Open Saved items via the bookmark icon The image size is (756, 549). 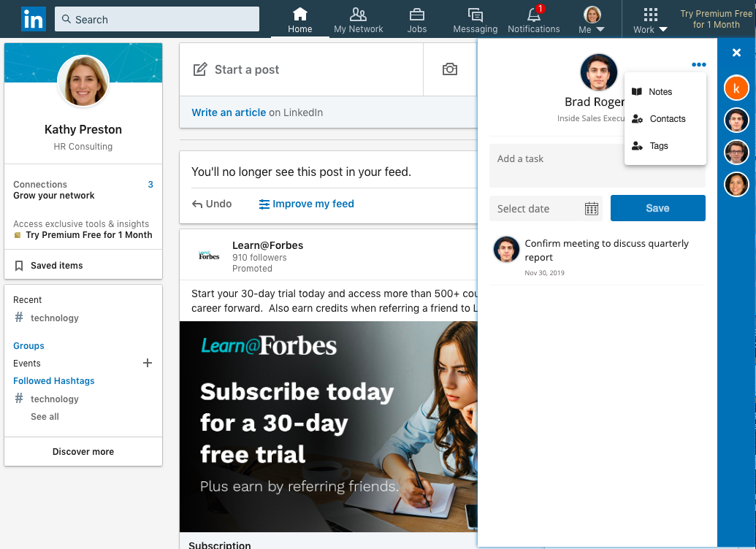19,264
